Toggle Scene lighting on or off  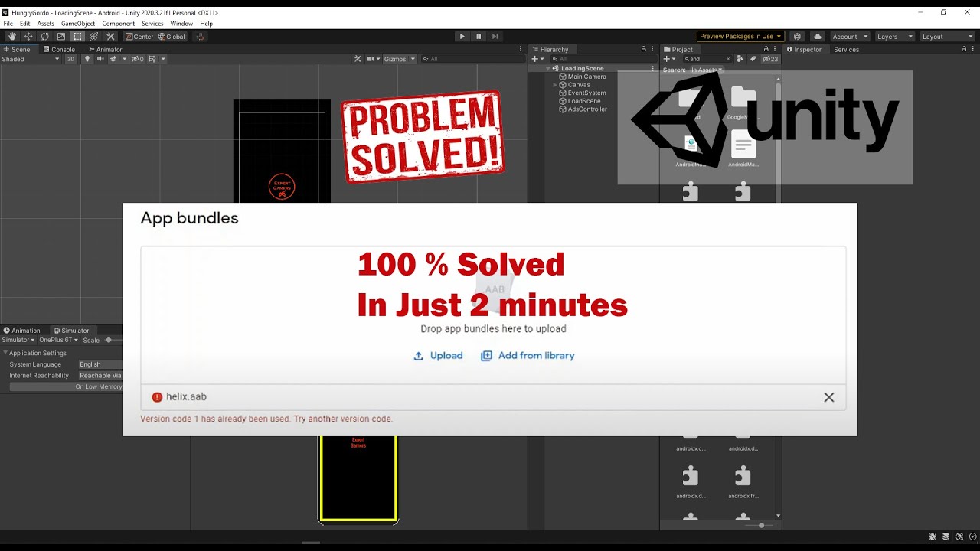coord(87,59)
